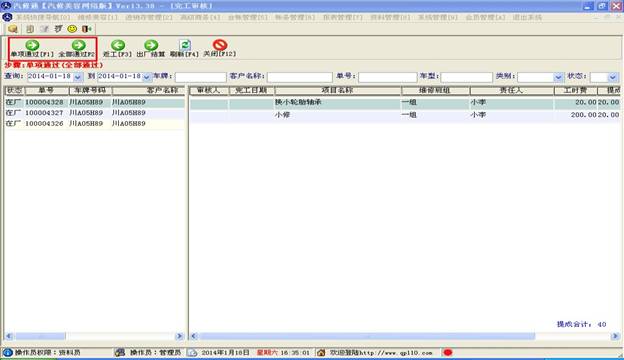Open the query start date dropdown
Screen dimensions: 624x360
click(78, 77)
